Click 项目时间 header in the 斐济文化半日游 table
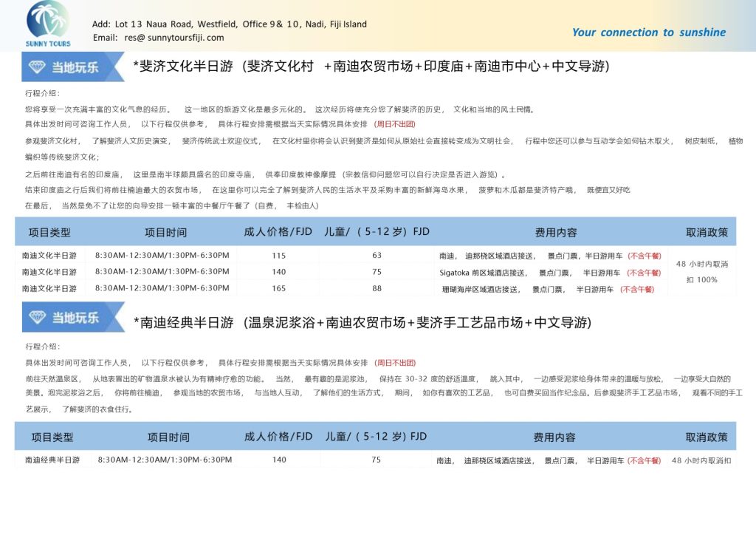 click(166, 233)
